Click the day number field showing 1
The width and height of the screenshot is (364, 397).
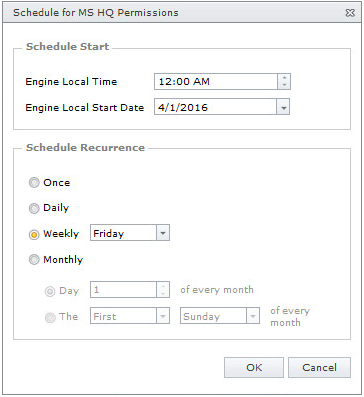[x=124, y=290]
